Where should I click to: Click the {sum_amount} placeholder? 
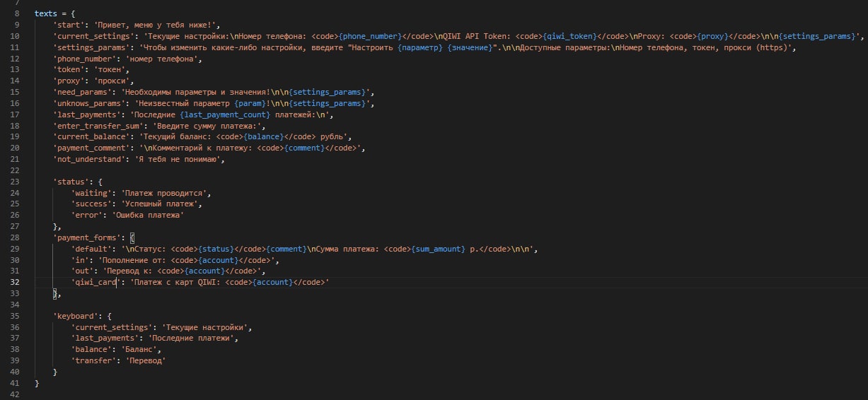[x=439, y=250]
